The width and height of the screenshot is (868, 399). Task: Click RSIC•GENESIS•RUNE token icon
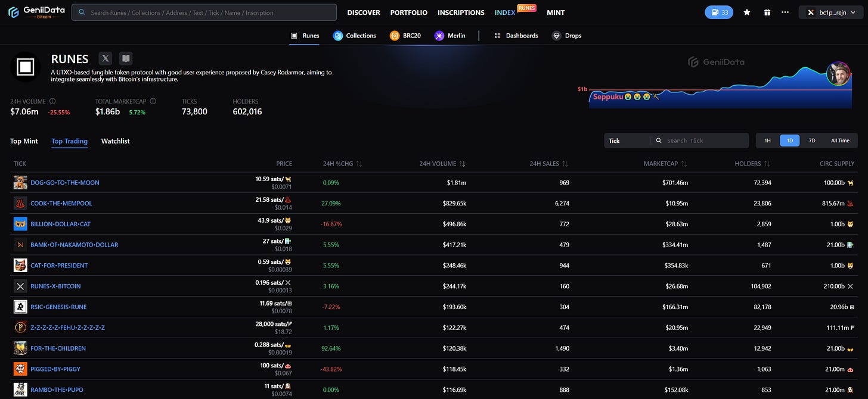(20, 307)
